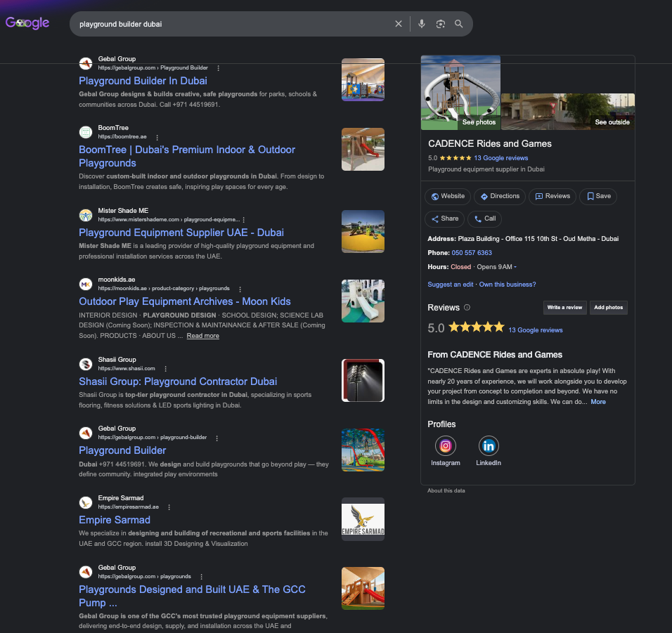Open Google Lens image search icon
Screen dimensions: 672x633
pyautogui.click(x=441, y=24)
